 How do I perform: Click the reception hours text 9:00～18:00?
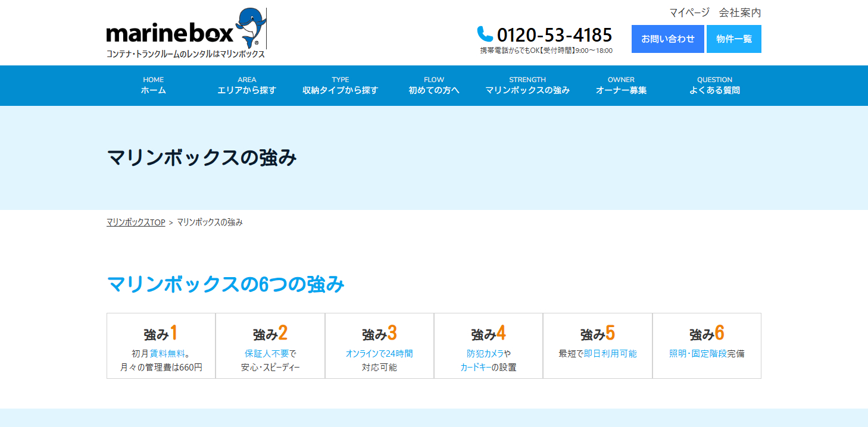[x=593, y=51]
